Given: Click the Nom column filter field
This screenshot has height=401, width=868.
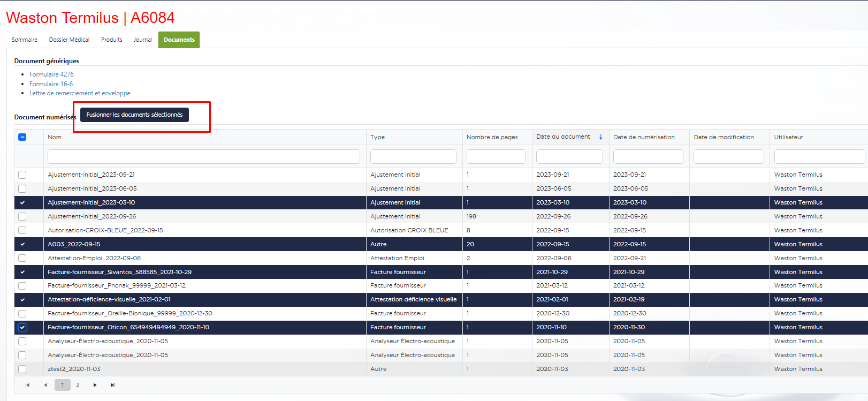Looking at the screenshot, I should coord(203,156).
